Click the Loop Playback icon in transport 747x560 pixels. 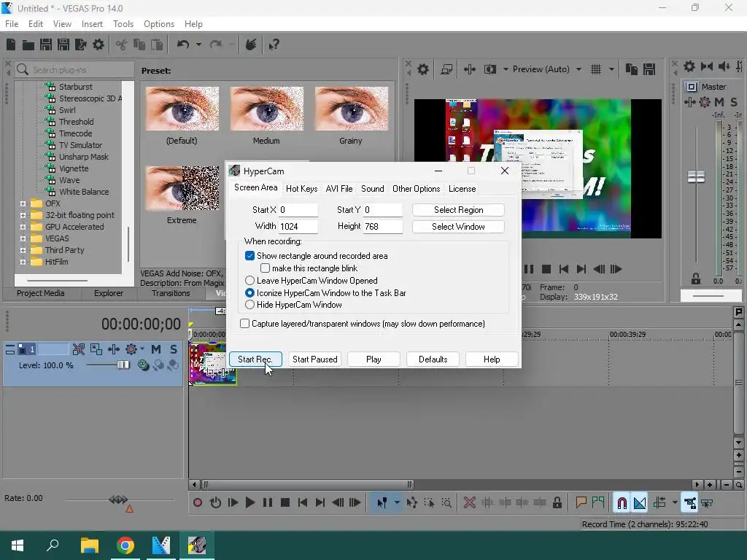[215, 502]
